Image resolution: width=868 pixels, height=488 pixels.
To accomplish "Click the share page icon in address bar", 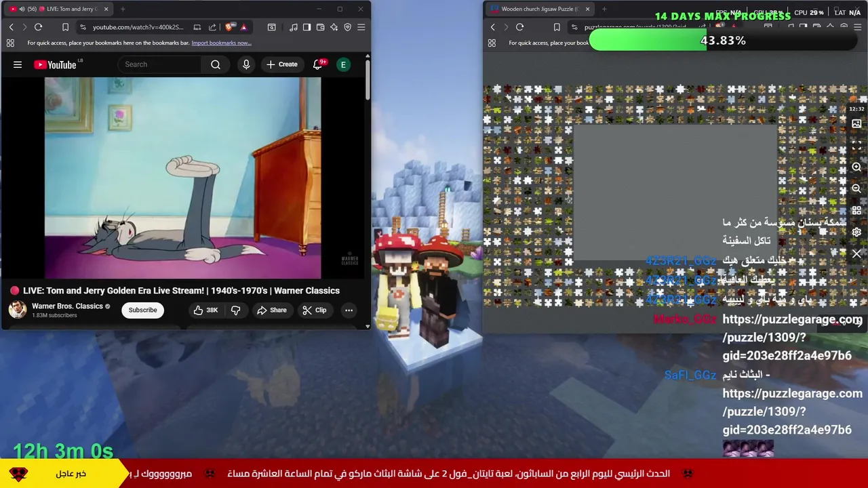I will click(x=212, y=27).
